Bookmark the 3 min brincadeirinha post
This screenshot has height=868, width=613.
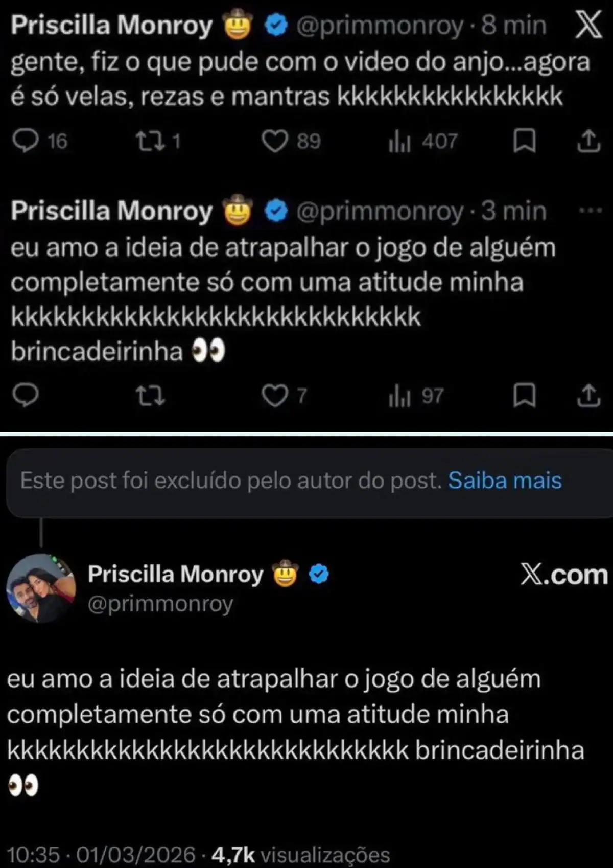524,396
